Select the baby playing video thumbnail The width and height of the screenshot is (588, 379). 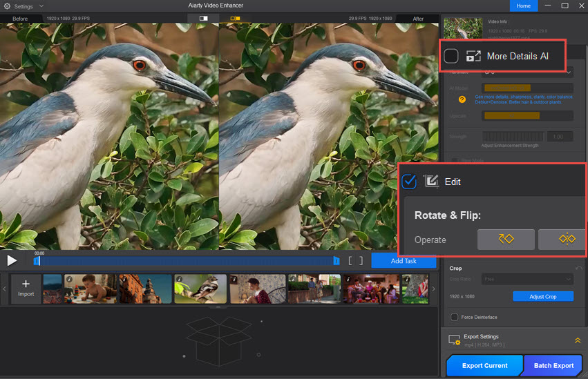91,289
